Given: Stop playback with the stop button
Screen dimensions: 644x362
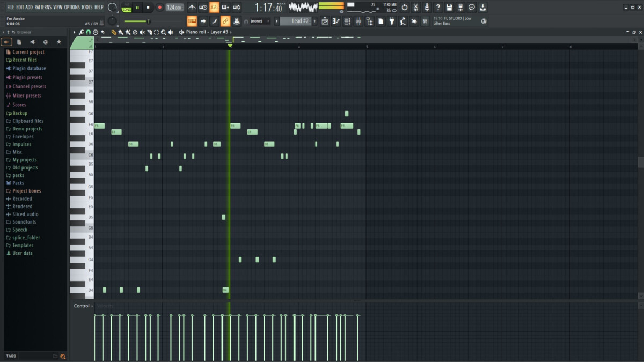Looking at the screenshot, I should (x=148, y=8).
